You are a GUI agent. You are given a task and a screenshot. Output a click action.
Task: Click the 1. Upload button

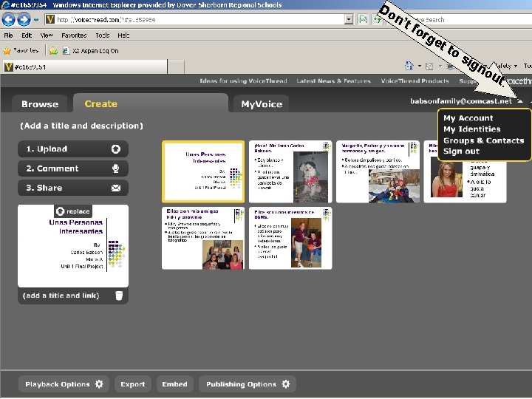[x=73, y=149]
